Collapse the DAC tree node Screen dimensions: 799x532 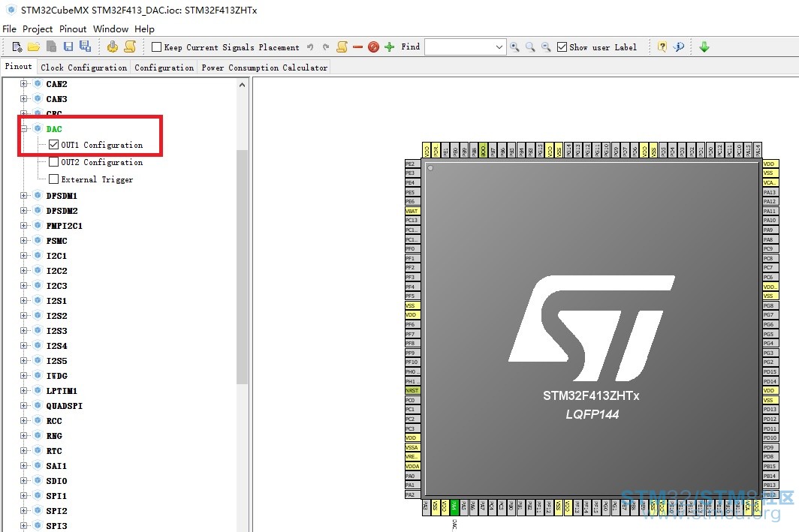click(23, 129)
